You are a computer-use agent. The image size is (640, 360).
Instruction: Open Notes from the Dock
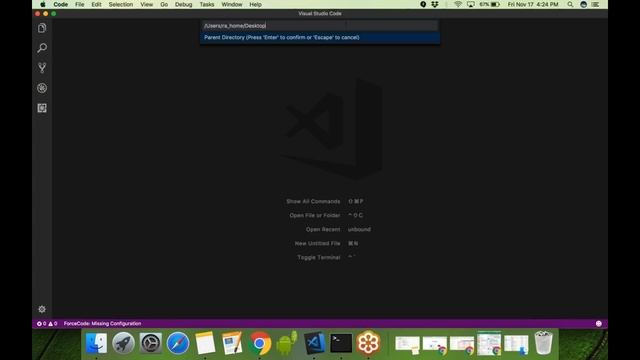[x=205, y=343]
